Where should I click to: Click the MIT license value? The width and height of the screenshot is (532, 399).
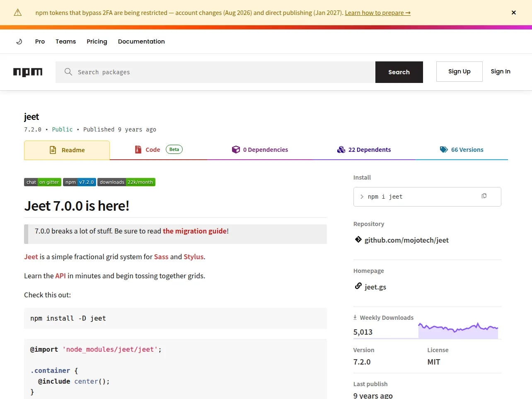pyautogui.click(x=434, y=362)
